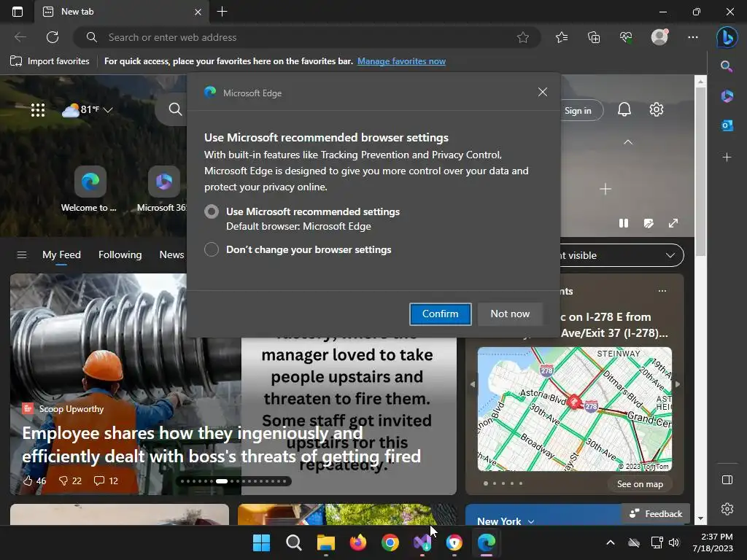Open Windows Start menu in taskbar
The width and height of the screenshot is (747, 560).
pos(261,542)
